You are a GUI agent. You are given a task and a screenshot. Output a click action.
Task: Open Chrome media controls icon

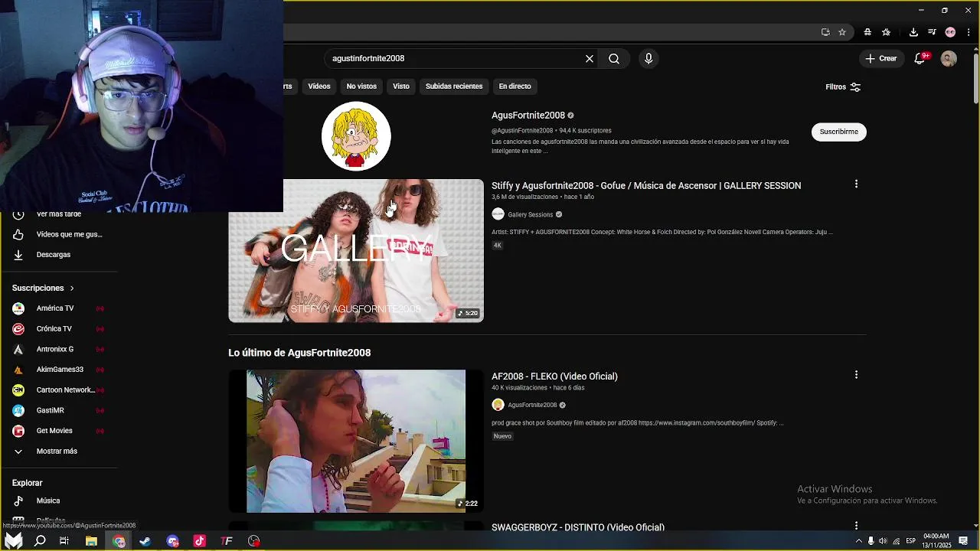click(932, 32)
